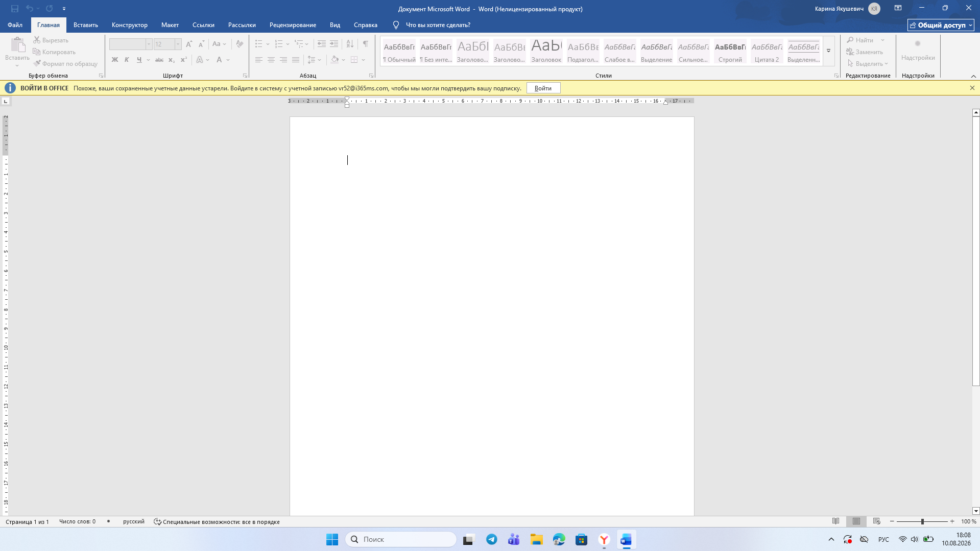Viewport: 980px width, 551px height.
Task: Open the change case (Aa) dropdown
Action: (x=219, y=44)
